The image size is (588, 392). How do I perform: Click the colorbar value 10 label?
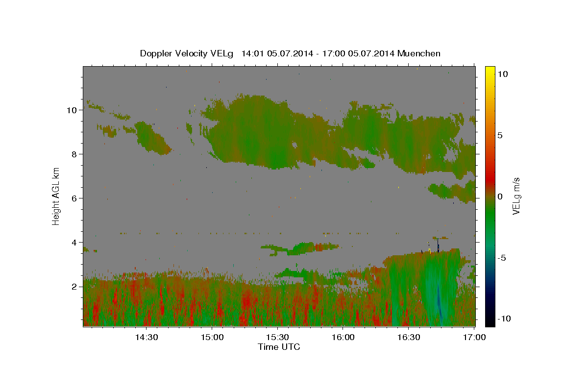[x=502, y=74]
